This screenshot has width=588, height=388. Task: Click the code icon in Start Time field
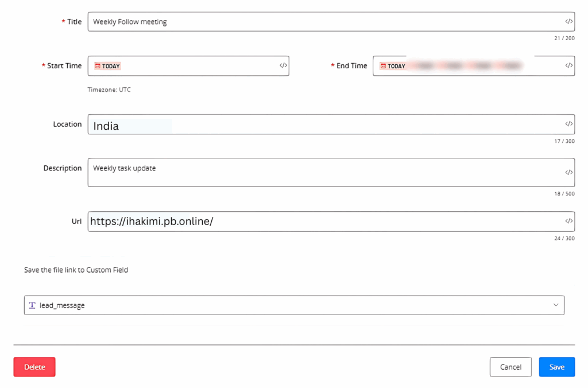(283, 66)
